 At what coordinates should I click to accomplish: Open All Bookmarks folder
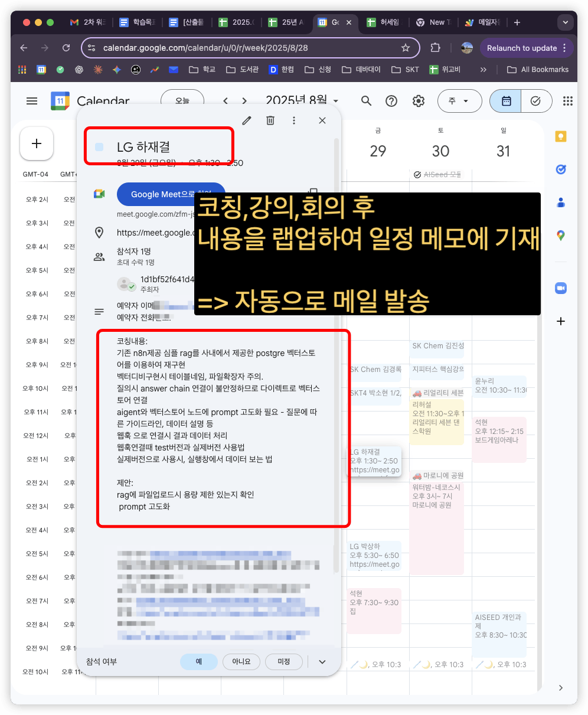(538, 70)
